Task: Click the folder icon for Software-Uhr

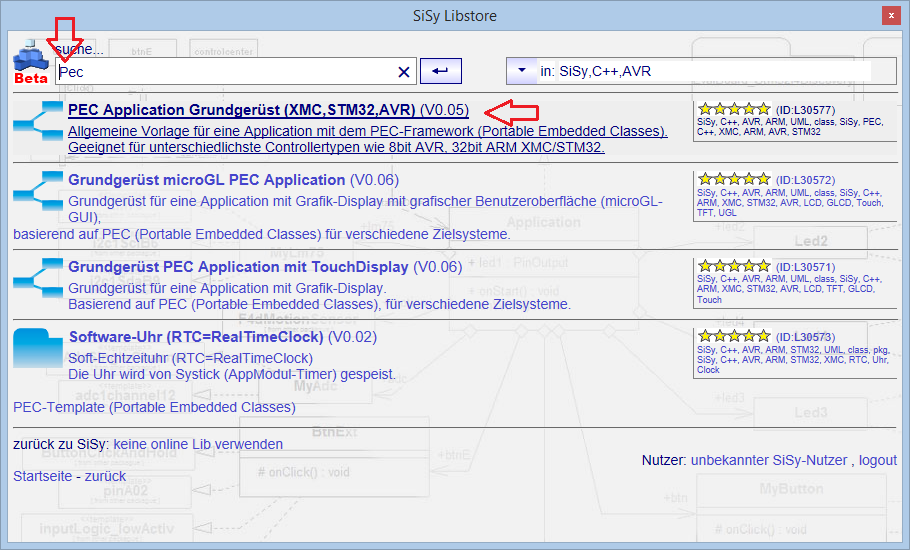Action: point(37,348)
